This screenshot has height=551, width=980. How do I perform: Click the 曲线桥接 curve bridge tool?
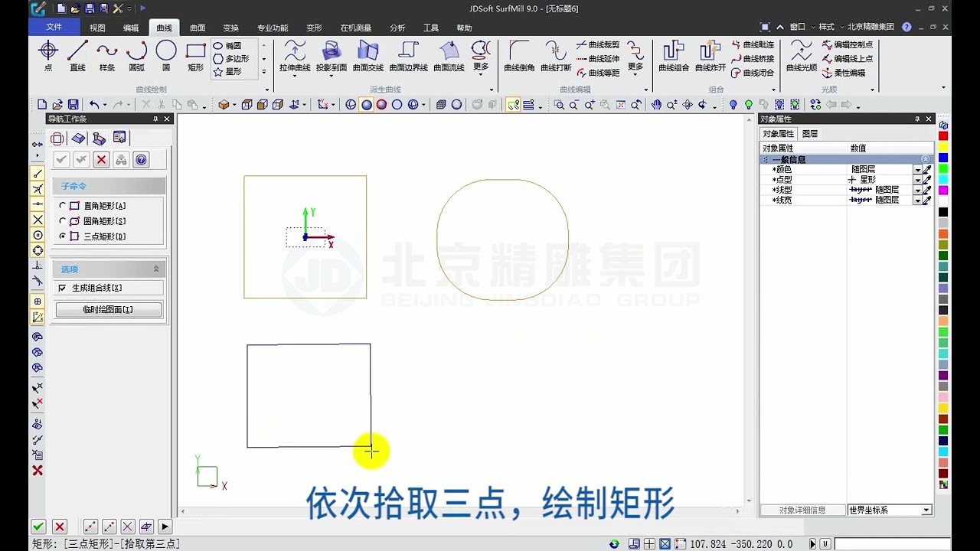(753, 58)
